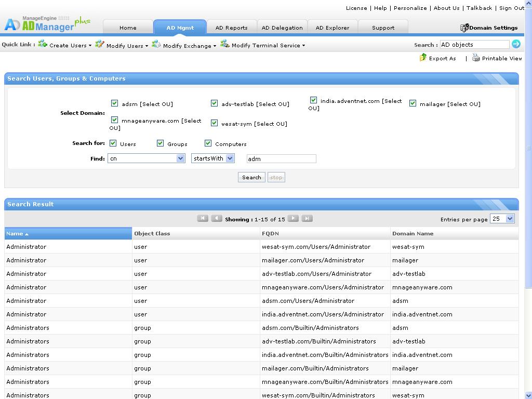Image resolution: width=532 pixels, height=399 pixels.
Task: Expand the startsWith condition dropdown
Action: (213, 158)
